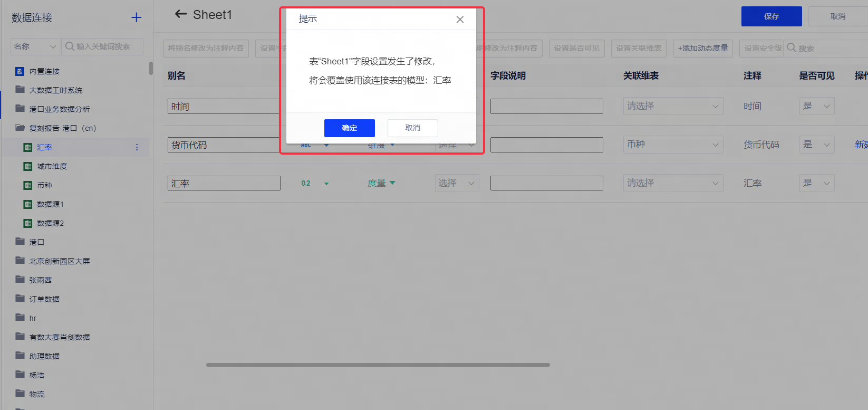Click the 设置关联维表 toolbar button
Viewport: 868px width, 410px height.
[x=639, y=48]
